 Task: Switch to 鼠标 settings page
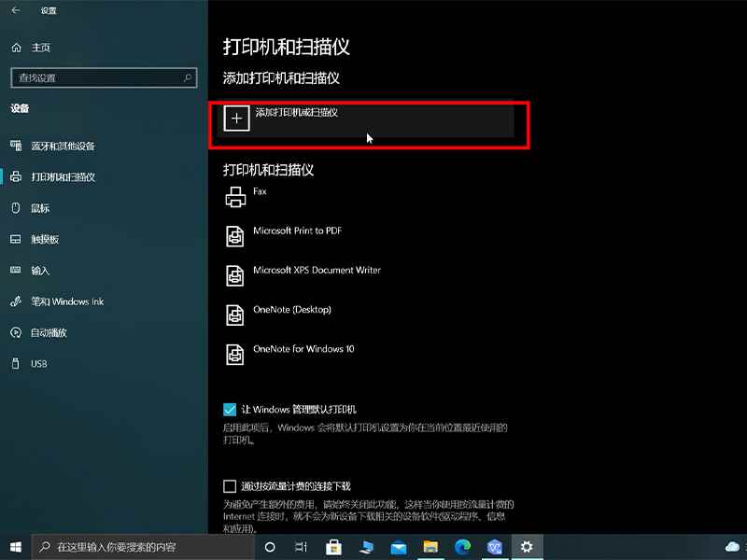[x=40, y=208]
